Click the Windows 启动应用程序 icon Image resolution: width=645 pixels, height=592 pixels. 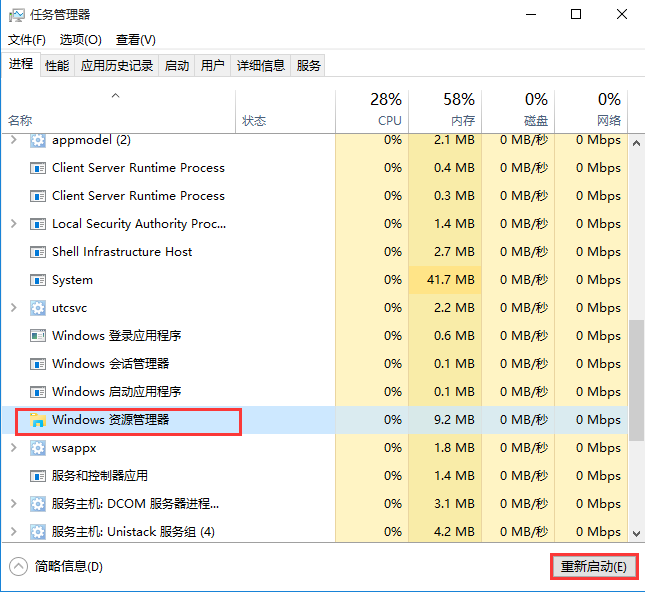point(38,392)
